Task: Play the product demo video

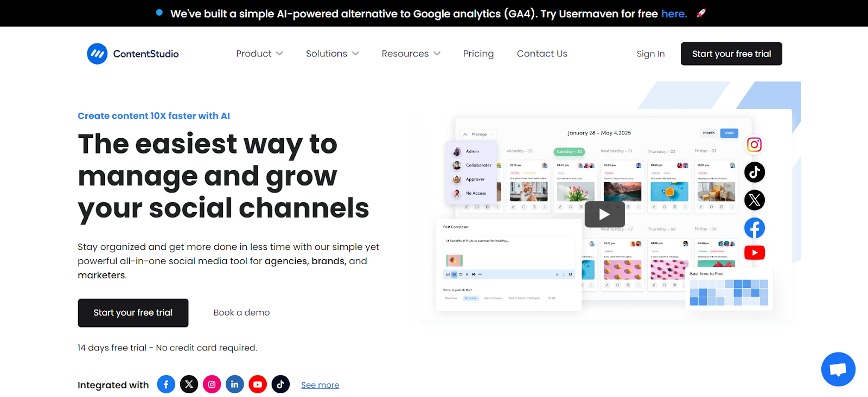Action: tap(604, 215)
